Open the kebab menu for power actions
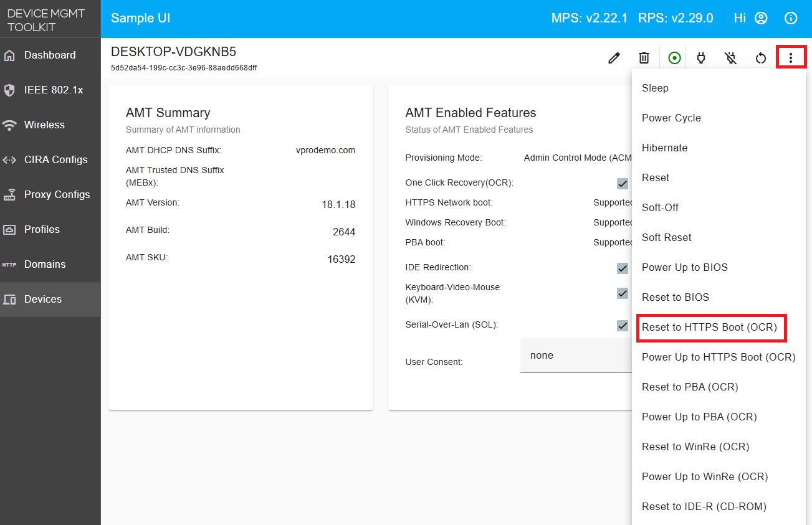The width and height of the screenshot is (812, 525). pyautogui.click(x=791, y=57)
